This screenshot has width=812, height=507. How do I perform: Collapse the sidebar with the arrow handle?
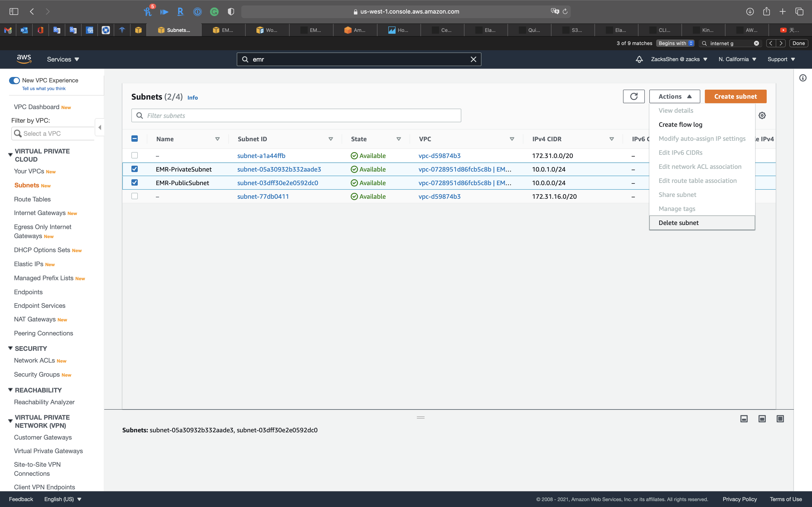tap(100, 127)
